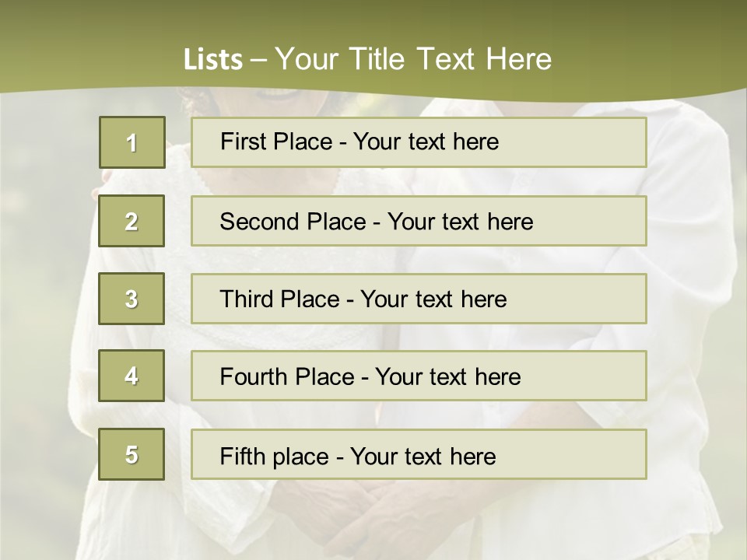The image size is (747, 560).
Task: Select the number 1 box
Action: 132,142
